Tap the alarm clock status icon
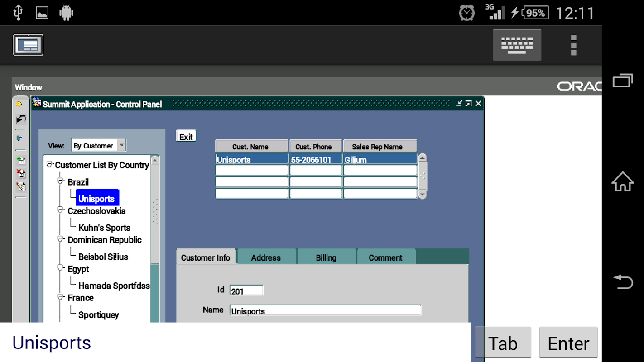 tap(467, 13)
